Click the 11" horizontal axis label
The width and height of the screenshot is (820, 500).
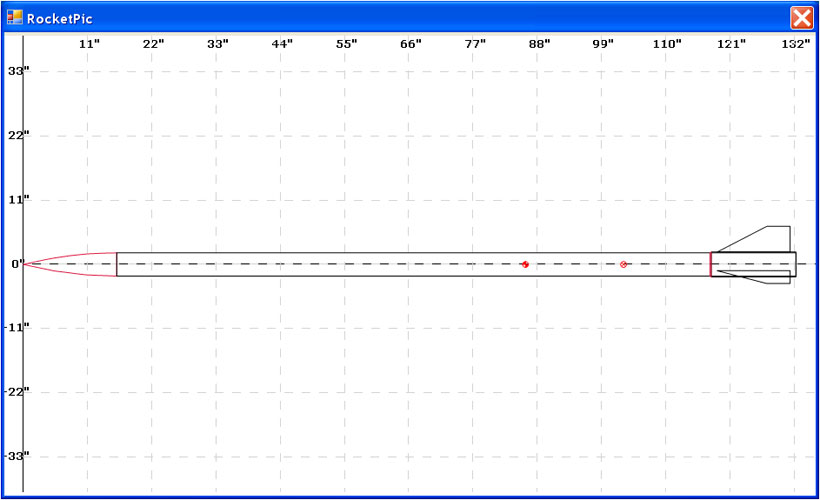pyautogui.click(x=89, y=44)
